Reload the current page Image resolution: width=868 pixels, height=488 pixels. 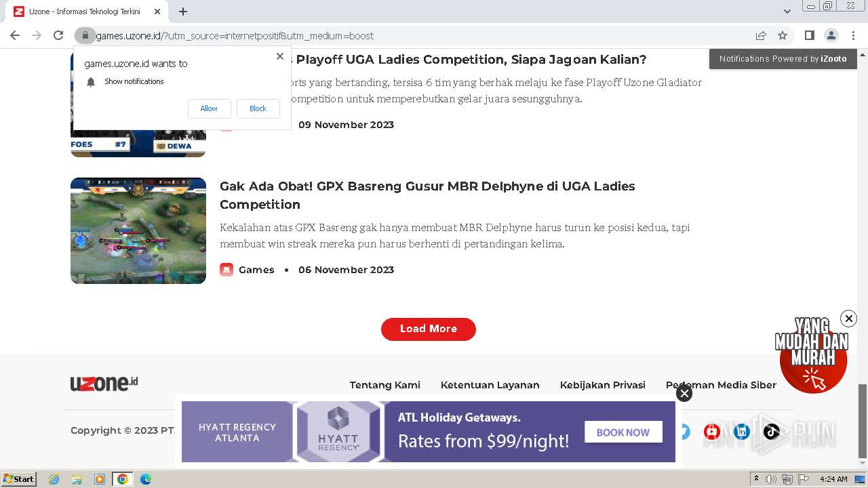tap(58, 35)
